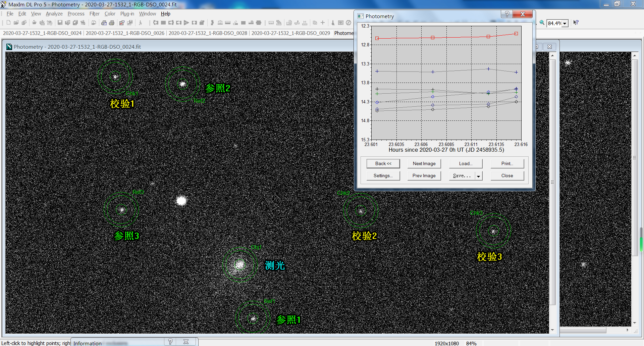Click the Load... button
The width and height of the screenshot is (644, 346).
[x=466, y=163]
